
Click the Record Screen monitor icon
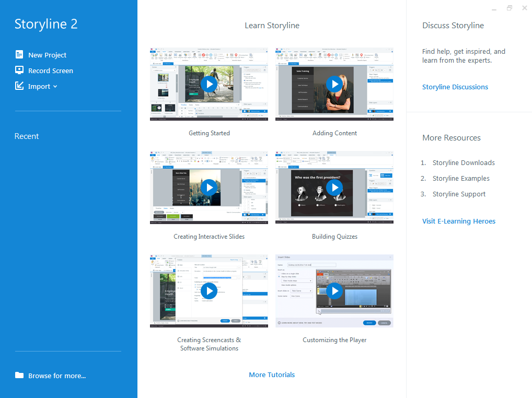click(x=19, y=70)
